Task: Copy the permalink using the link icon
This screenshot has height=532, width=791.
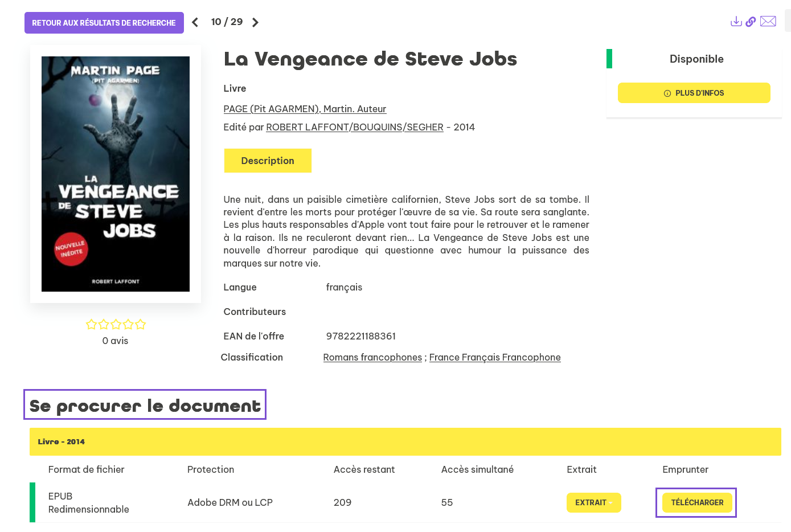Action: [751, 22]
